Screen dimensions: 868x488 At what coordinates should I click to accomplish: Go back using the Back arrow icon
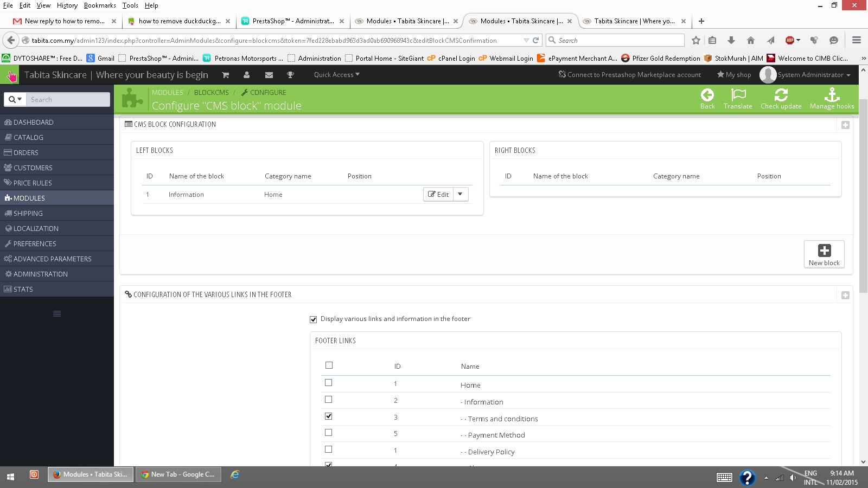[707, 99]
